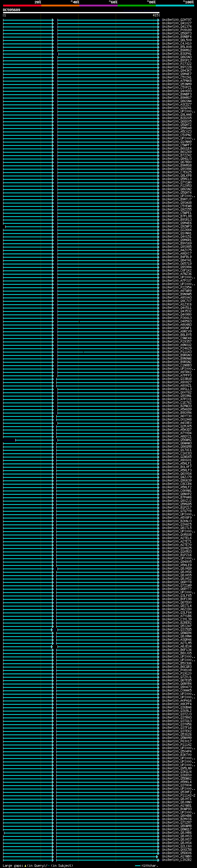The height and width of the screenshot is (868, 197).
Task: Select hit UniRef100_P09189
Action: (x=176, y=30)
